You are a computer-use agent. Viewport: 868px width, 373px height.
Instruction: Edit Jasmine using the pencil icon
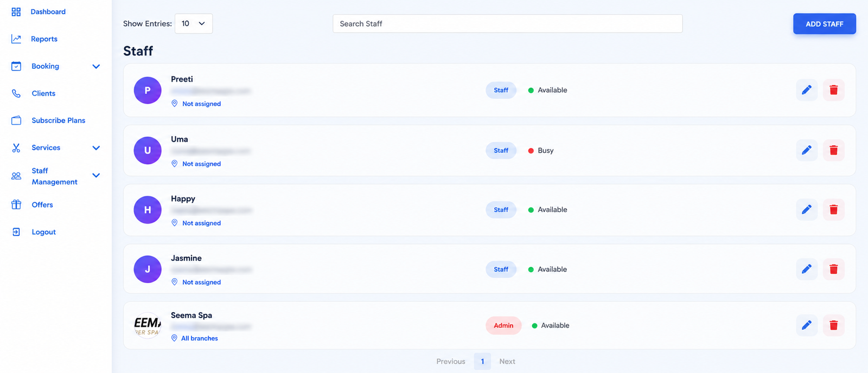[x=807, y=269]
